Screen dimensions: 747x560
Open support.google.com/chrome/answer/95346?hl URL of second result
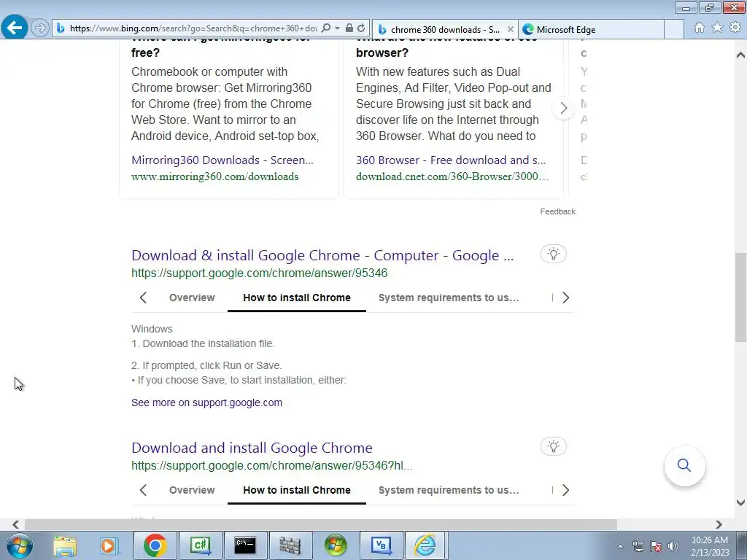click(x=272, y=465)
